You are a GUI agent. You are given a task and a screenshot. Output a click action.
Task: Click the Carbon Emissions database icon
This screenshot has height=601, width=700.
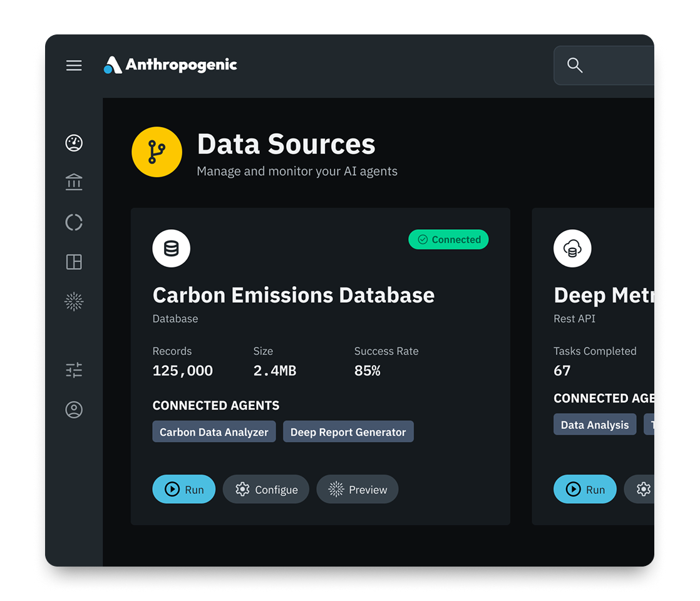[x=171, y=249]
